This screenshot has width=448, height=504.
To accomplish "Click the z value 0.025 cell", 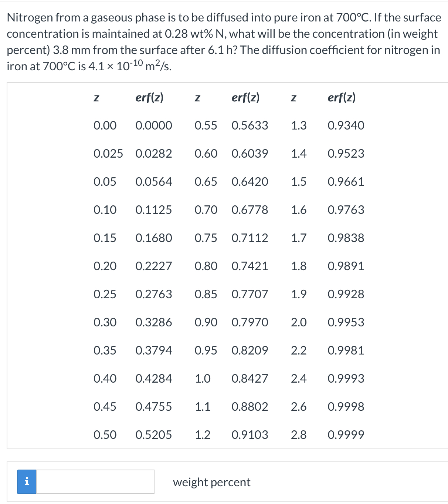I will (108, 154).
